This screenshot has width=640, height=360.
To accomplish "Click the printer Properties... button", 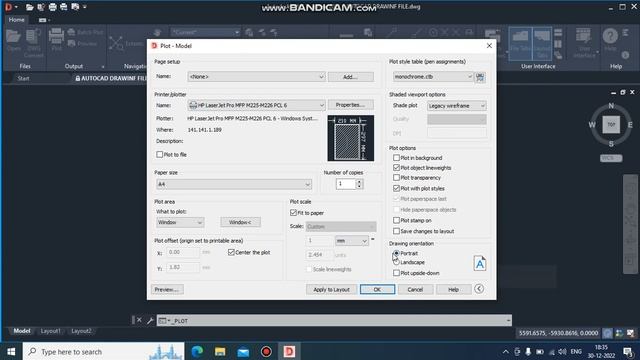I will 350,105.
